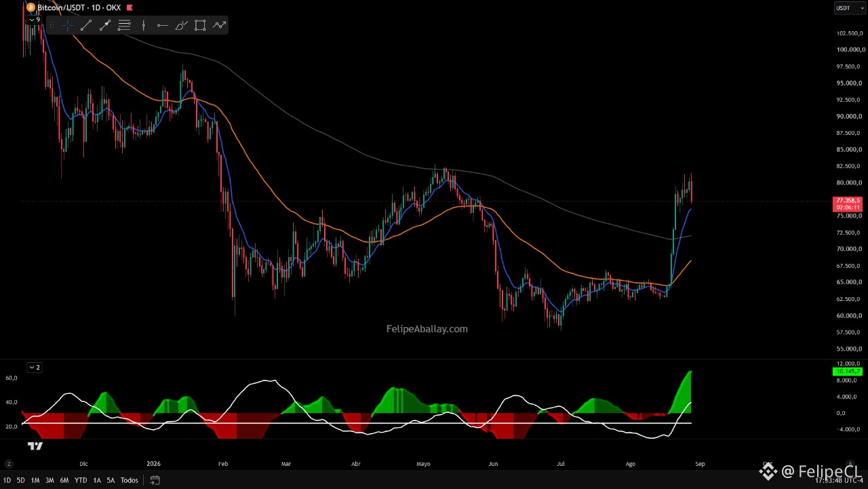Click the Z timezone button on time axis
Image resolution: width=868 pixels, height=489 pixels.
tap(9, 464)
